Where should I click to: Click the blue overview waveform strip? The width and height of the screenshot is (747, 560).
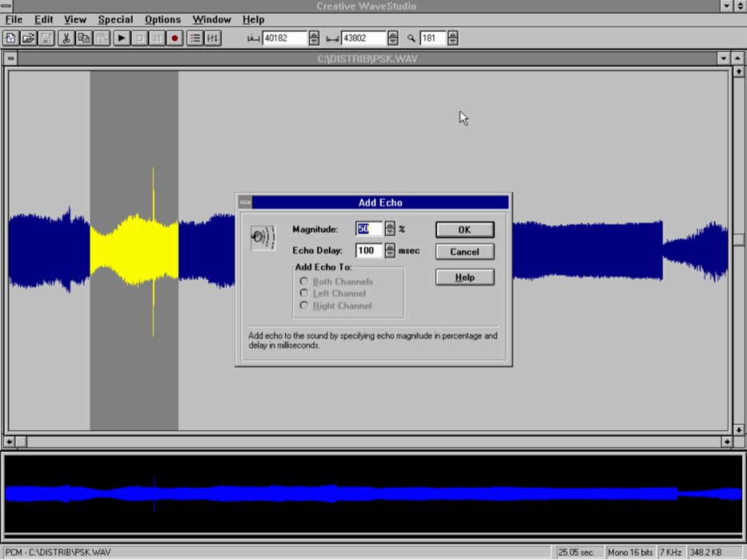(373, 494)
